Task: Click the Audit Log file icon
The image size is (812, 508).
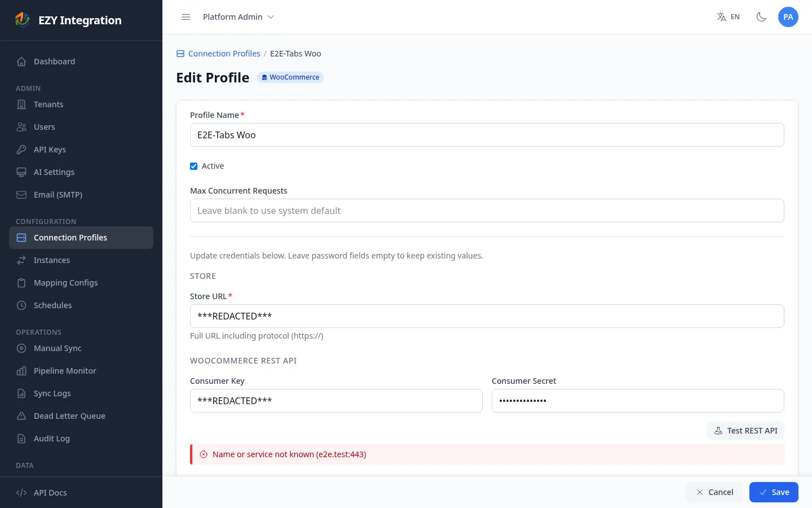Action: 21,439
